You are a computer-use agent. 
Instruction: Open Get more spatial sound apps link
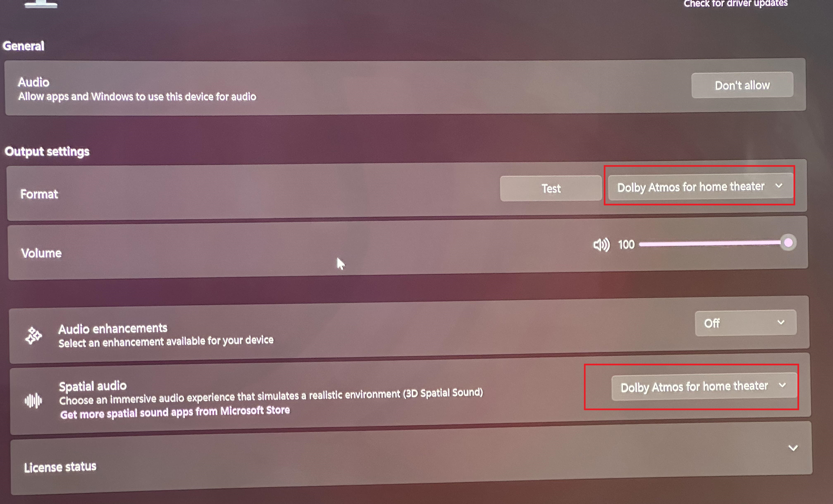click(175, 412)
